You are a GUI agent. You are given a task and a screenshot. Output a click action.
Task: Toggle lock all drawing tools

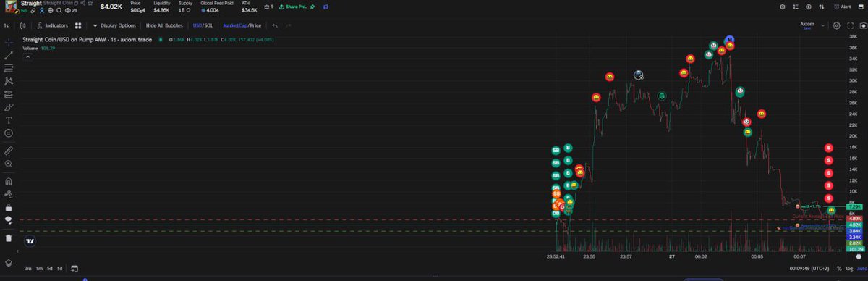tap(9, 207)
